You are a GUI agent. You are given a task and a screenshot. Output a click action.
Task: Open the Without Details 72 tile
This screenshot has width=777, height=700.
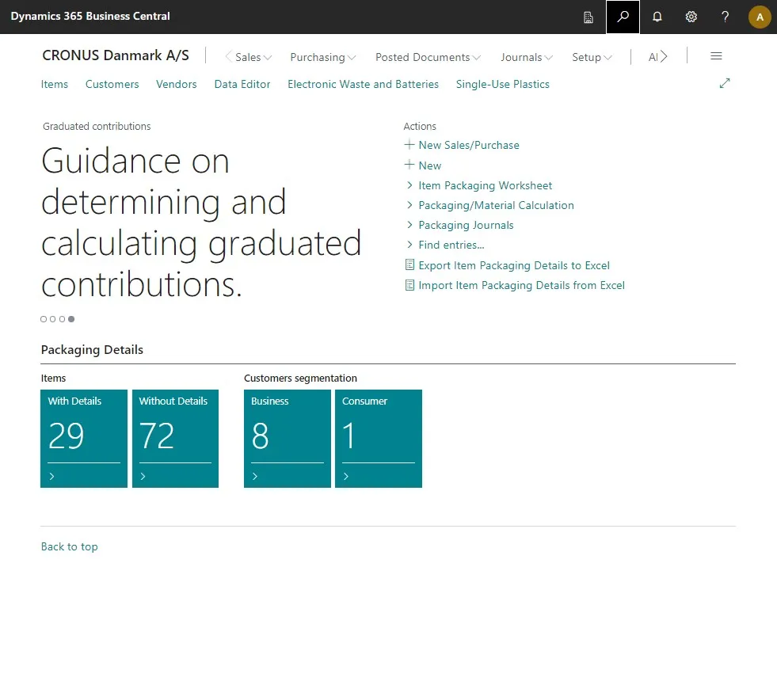pos(175,439)
